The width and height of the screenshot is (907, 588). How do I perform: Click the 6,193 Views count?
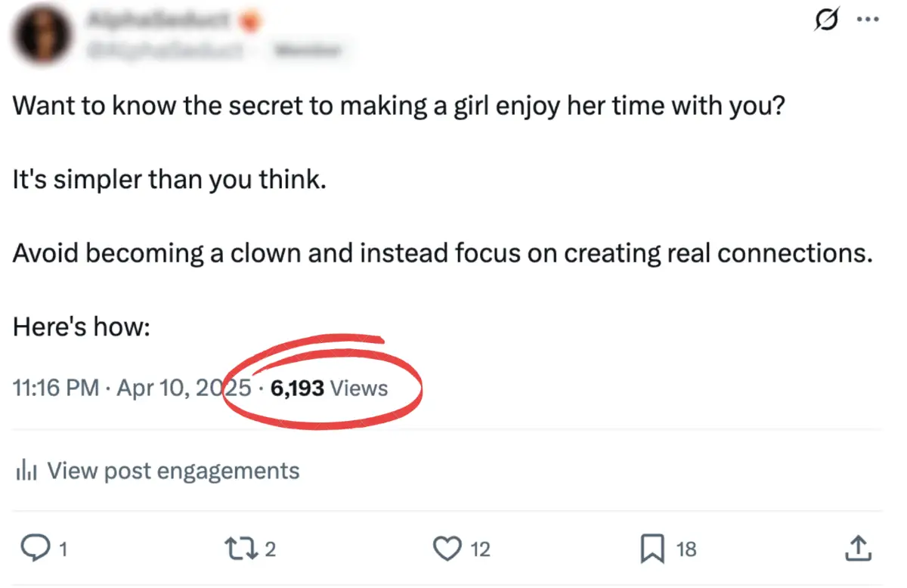pyautogui.click(x=329, y=388)
